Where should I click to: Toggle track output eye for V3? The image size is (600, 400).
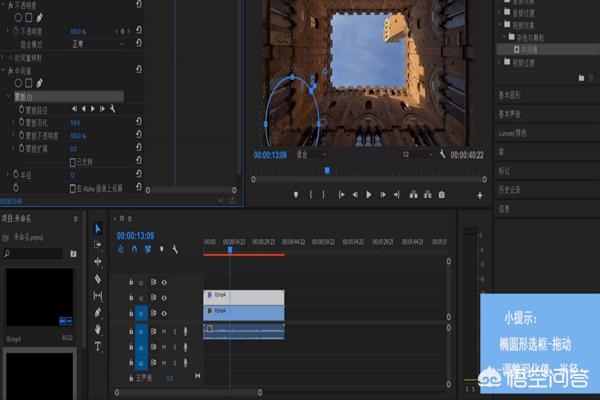[x=164, y=283]
